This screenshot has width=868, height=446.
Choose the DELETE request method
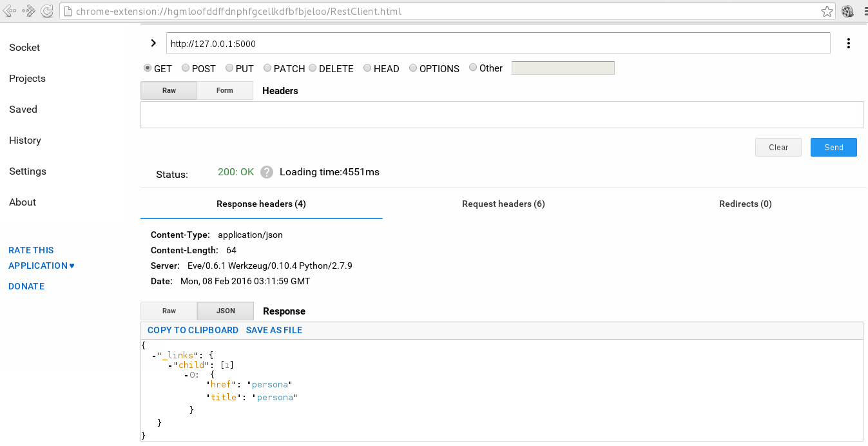pos(313,68)
